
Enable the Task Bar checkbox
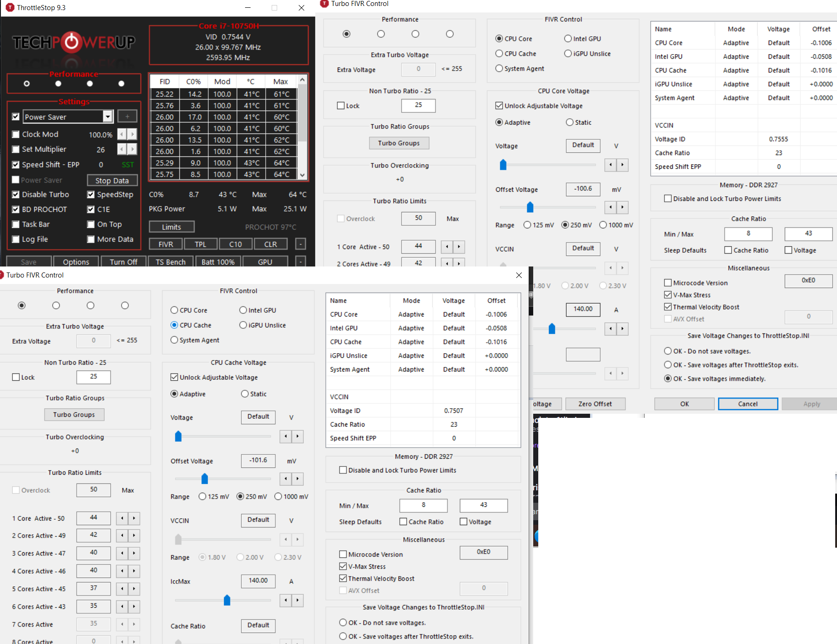pyautogui.click(x=16, y=224)
